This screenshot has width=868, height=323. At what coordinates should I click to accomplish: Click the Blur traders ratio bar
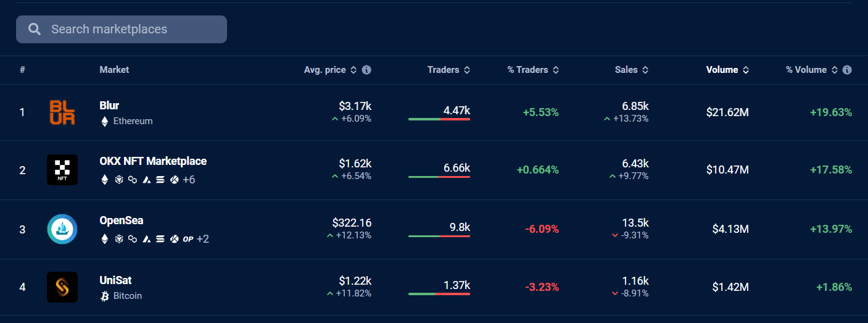tap(439, 119)
